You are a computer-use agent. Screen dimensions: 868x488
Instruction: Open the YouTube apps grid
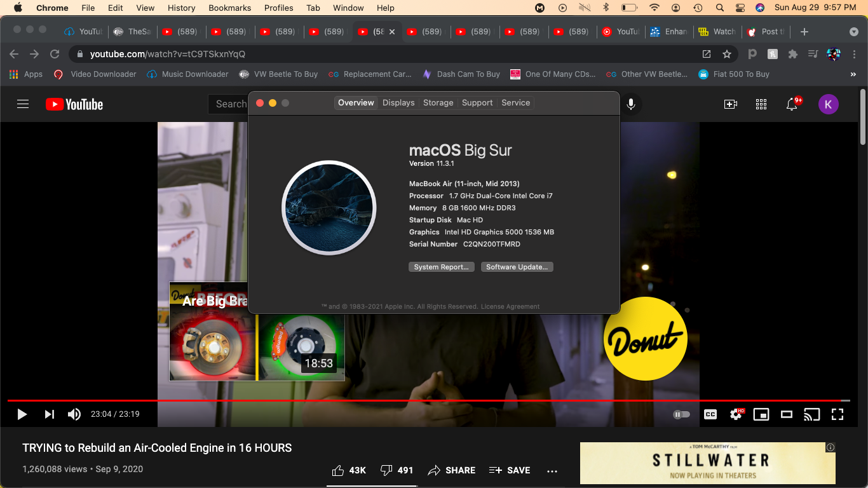761,104
